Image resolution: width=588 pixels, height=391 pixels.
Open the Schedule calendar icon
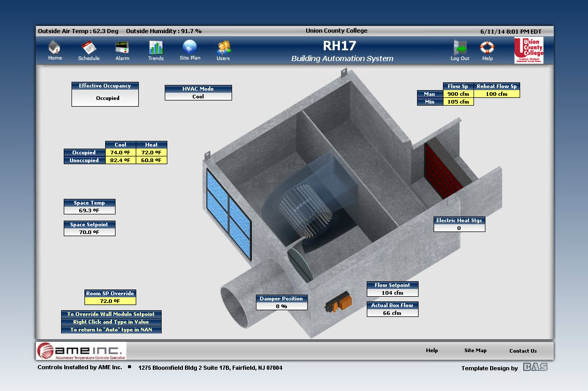tap(89, 49)
